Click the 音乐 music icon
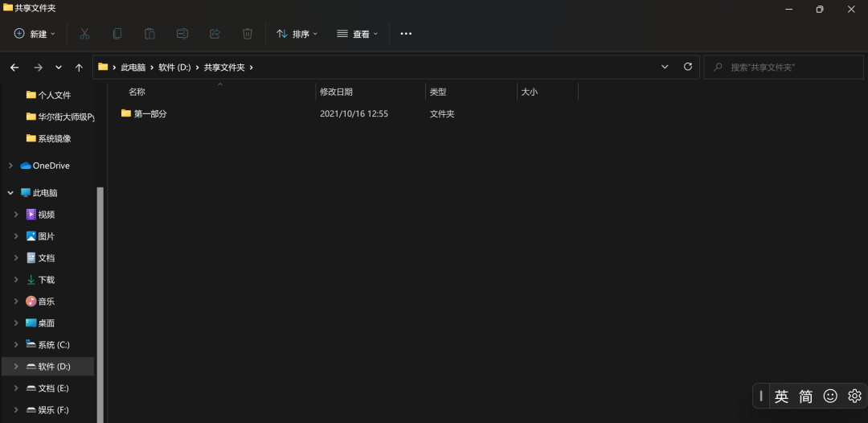This screenshot has height=423, width=868. click(x=31, y=302)
